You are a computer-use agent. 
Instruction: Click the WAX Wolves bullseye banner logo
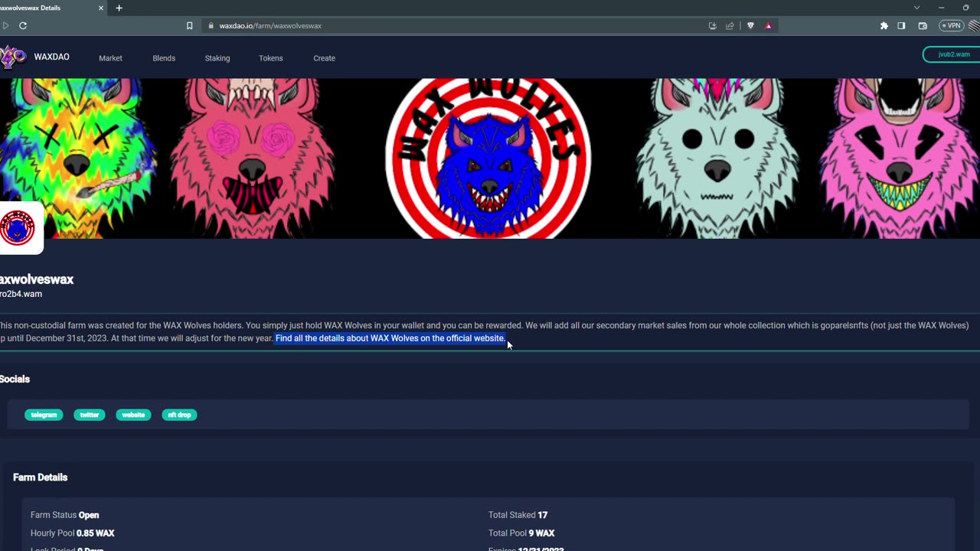coord(488,158)
